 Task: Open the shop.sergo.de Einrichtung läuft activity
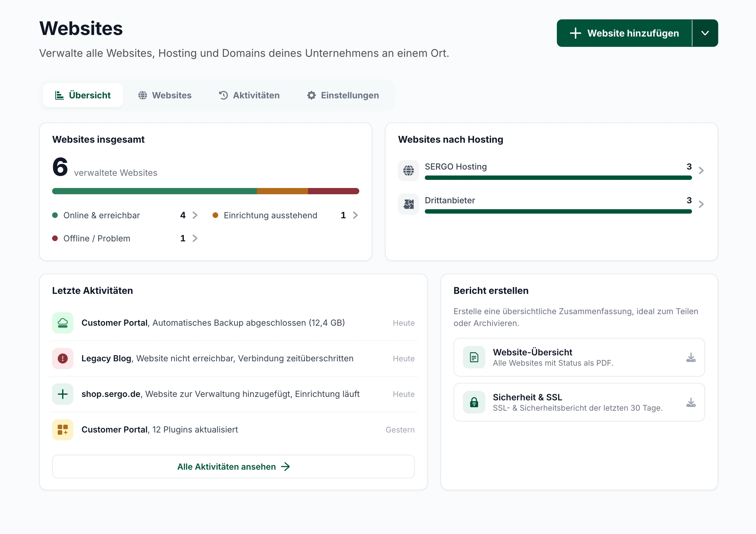[x=233, y=394]
